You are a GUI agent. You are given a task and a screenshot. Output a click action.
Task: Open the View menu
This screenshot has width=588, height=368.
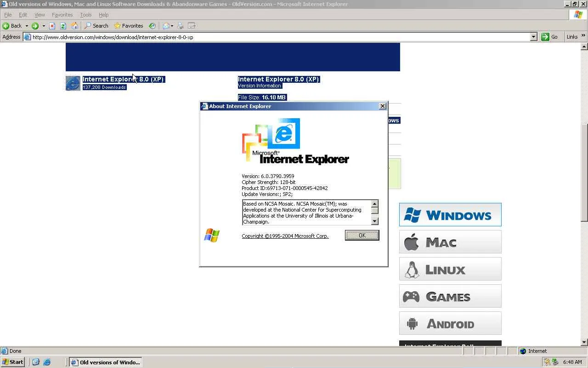tap(40, 15)
